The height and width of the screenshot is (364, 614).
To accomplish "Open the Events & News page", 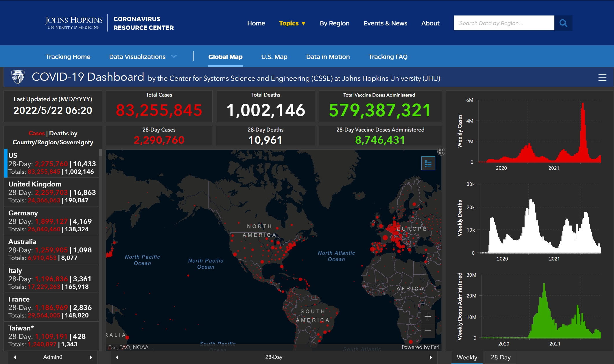I will pos(385,23).
